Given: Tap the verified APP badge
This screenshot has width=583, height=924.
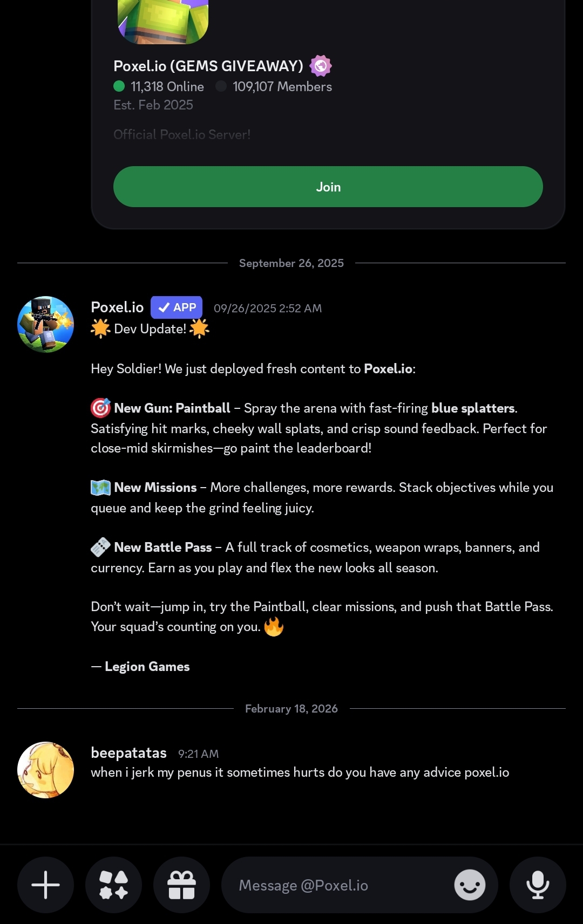Looking at the screenshot, I should tap(177, 307).
